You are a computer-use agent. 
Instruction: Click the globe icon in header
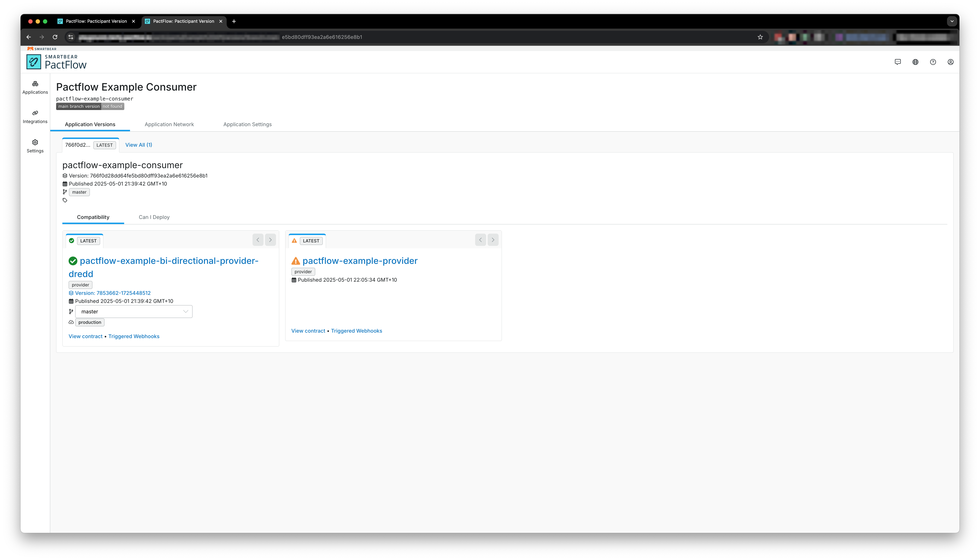915,62
